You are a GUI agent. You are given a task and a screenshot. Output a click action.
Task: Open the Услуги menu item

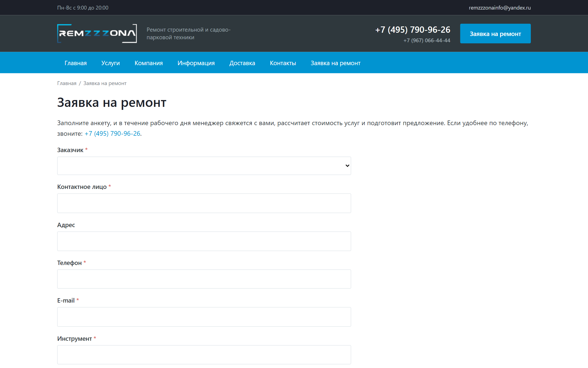pos(111,63)
